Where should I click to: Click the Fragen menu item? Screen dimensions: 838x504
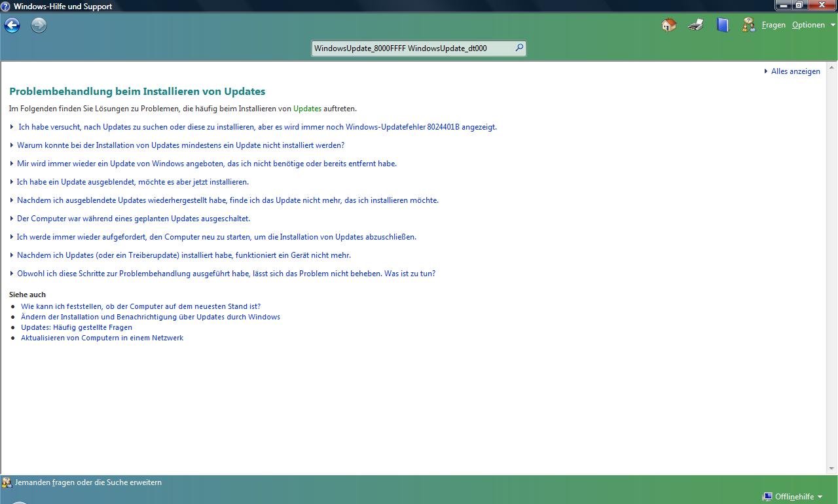pyautogui.click(x=773, y=26)
